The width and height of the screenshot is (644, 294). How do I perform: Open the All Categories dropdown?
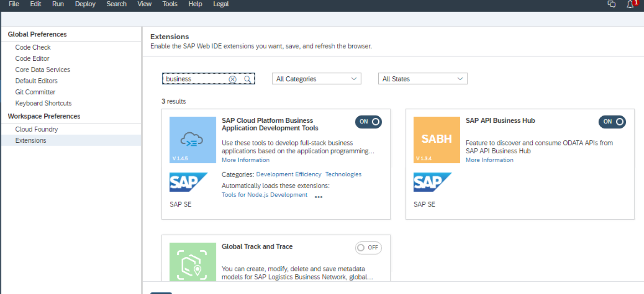pyautogui.click(x=316, y=79)
